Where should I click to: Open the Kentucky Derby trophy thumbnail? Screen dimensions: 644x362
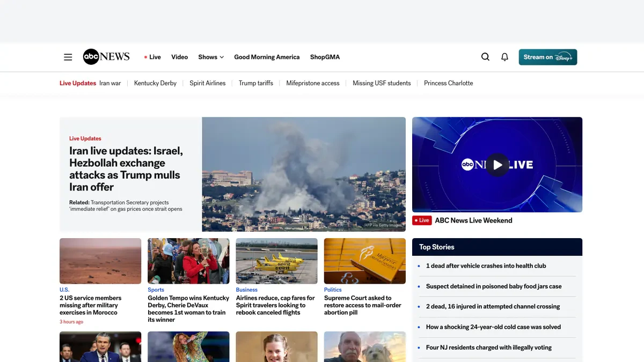point(188,261)
